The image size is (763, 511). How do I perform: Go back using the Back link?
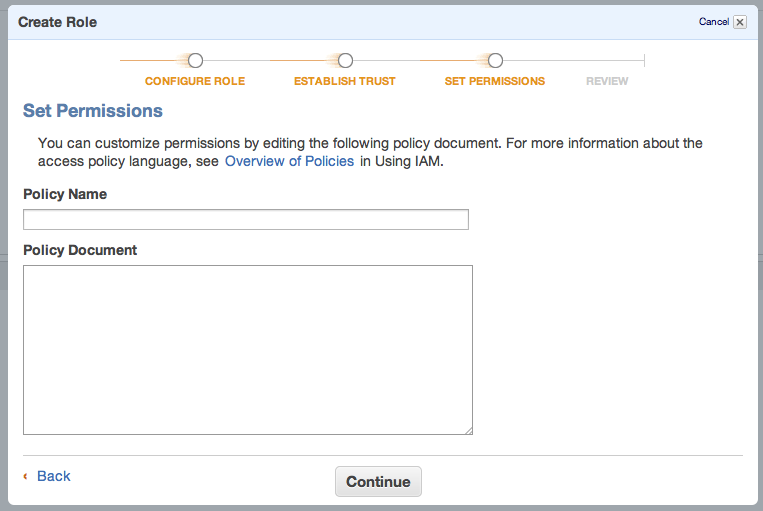click(54, 476)
